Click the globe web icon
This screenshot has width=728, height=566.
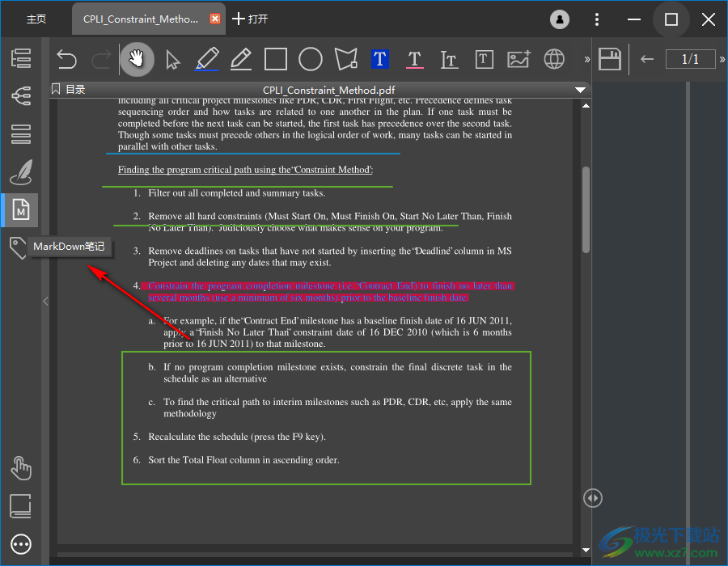[x=554, y=59]
